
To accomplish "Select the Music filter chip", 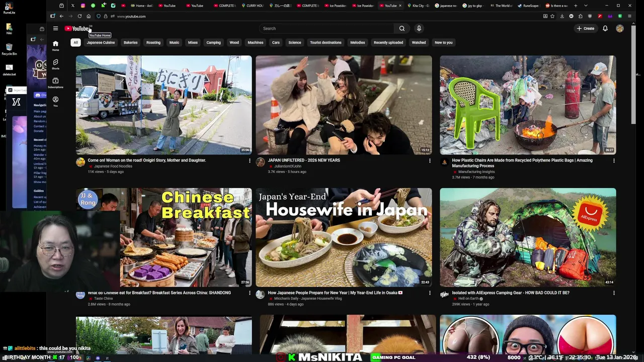I will [174, 43].
